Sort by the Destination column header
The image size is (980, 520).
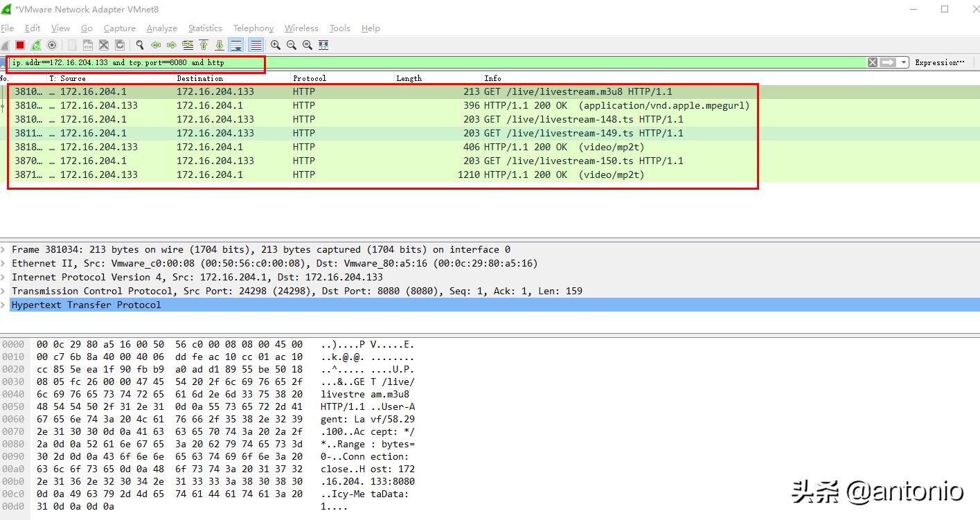[232, 78]
